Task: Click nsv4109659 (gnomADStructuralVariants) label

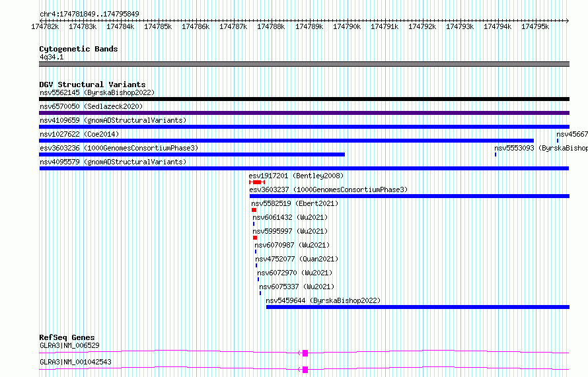Action: tap(113, 120)
